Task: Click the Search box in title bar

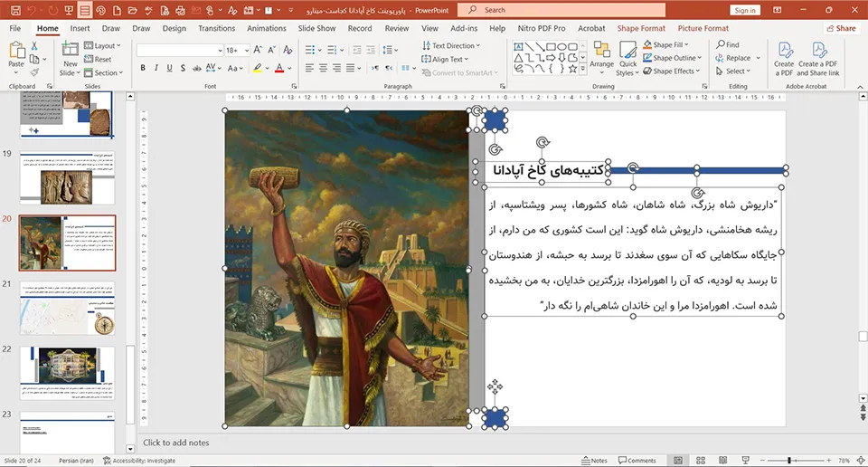Action: 561,10
